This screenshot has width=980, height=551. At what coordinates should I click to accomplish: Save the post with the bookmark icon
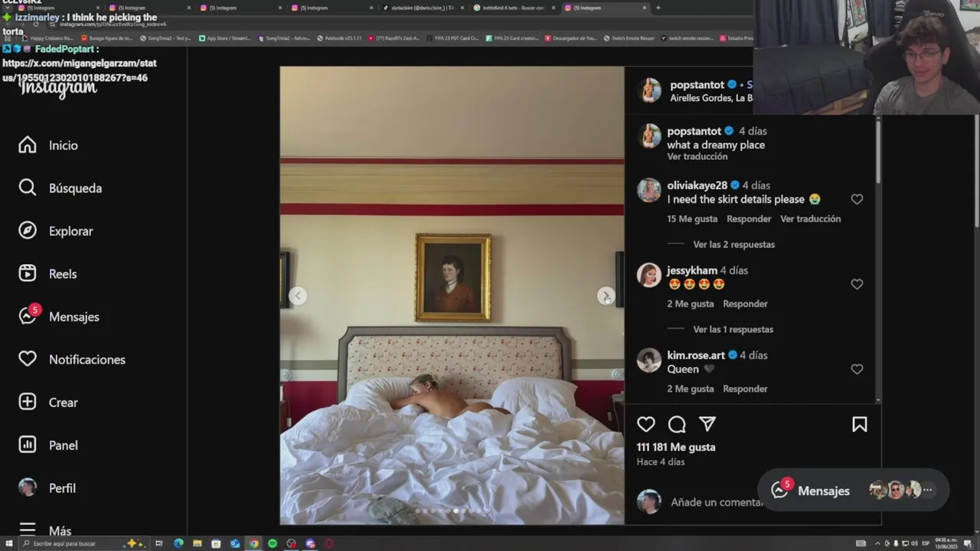(860, 424)
